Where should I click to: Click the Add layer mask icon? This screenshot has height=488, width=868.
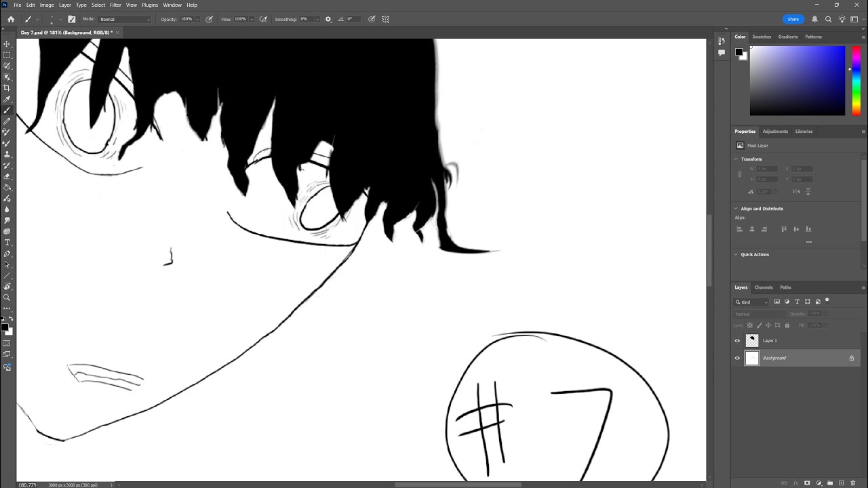coord(807,483)
